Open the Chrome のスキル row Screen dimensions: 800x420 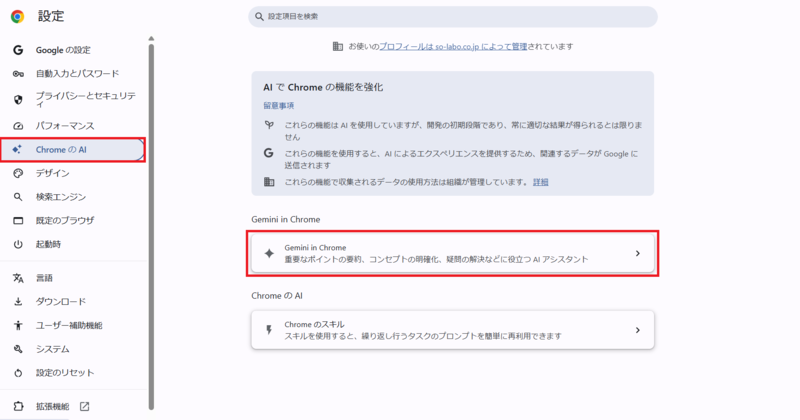(453, 330)
